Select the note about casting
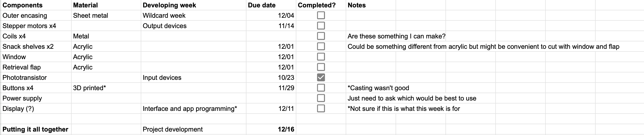This screenshot has width=644, height=135. 378,88
